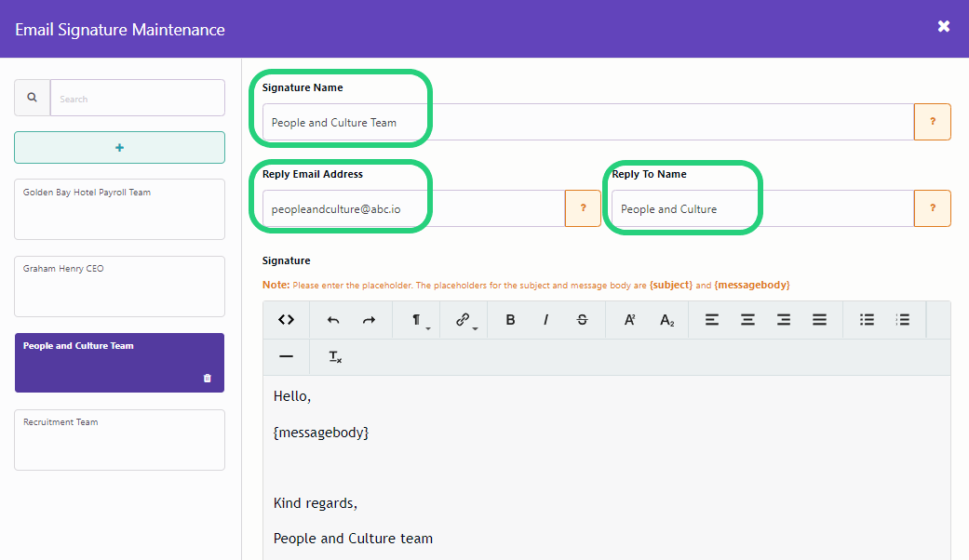
Task: Insert bulleted list
Action: click(867, 320)
